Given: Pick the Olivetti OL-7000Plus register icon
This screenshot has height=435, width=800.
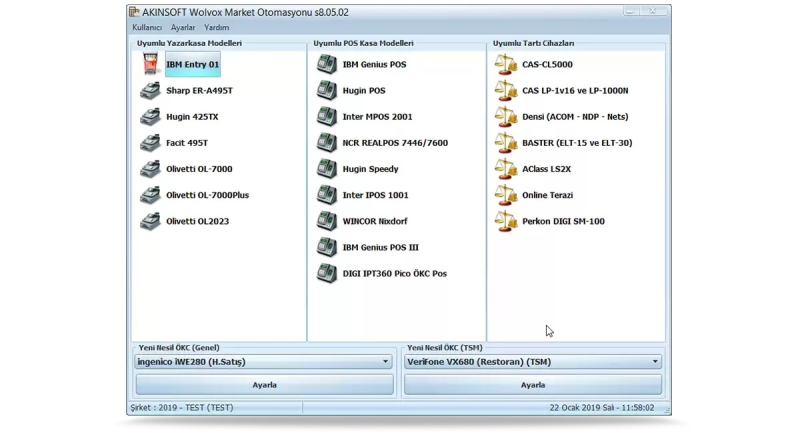Looking at the screenshot, I should [150, 195].
